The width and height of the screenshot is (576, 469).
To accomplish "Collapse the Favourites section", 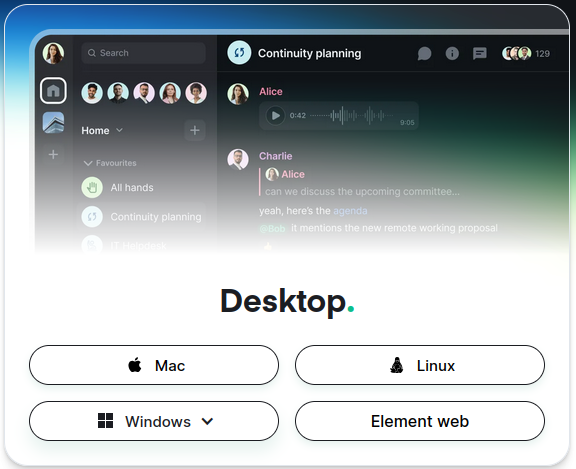I will 88,163.
